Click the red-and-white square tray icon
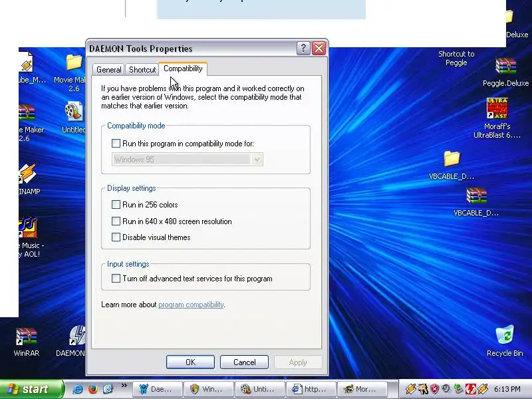This screenshot has width=532, height=399. click(x=471, y=389)
